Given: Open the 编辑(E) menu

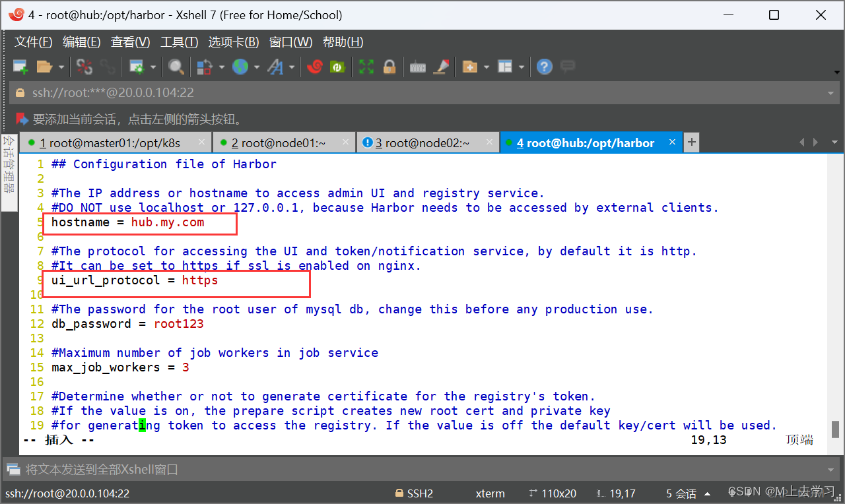Looking at the screenshot, I should [x=82, y=42].
